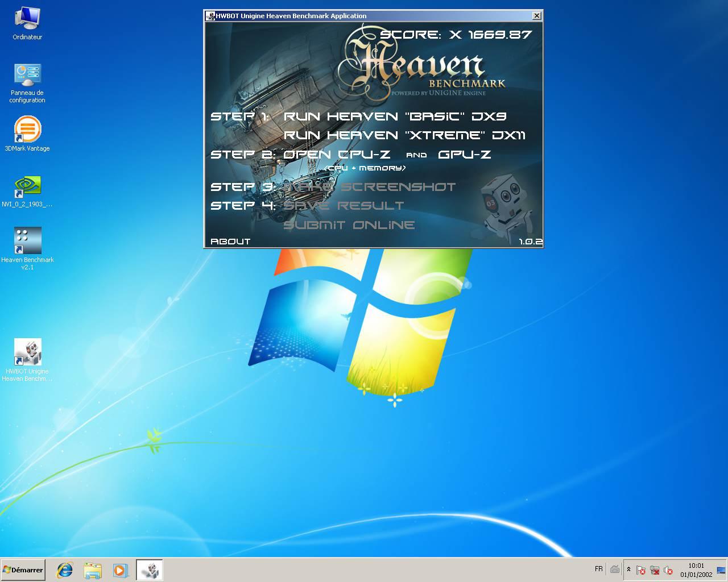Run Heaven "Xtreme" DX11 benchmark
This screenshot has width=728, height=582.
pyautogui.click(x=404, y=135)
